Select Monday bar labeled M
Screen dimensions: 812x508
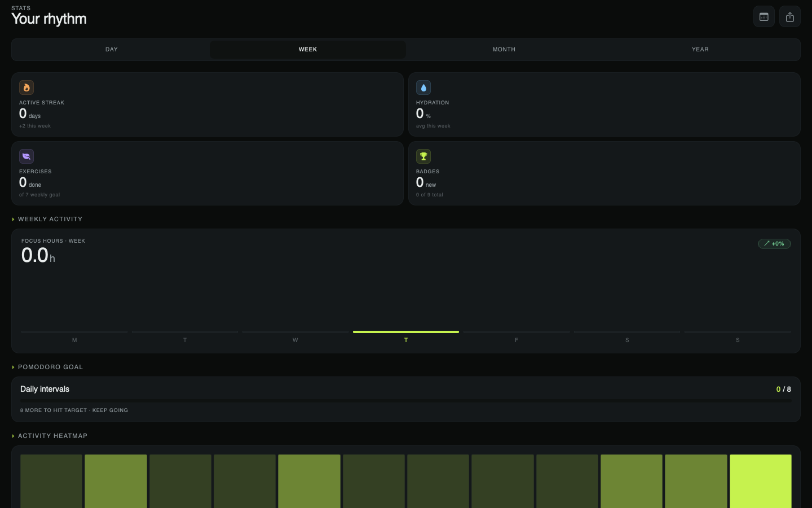click(74, 332)
